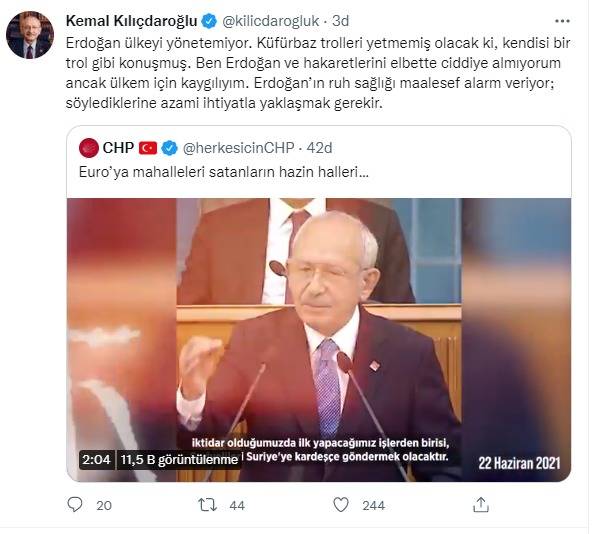The width and height of the screenshot is (593, 534).
Task: Retweet using the arrows icon
Action: [x=207, y=505]
